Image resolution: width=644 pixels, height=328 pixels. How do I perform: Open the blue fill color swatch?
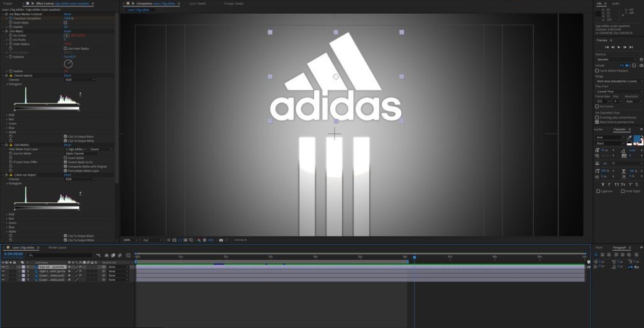[x=636, y=139]
